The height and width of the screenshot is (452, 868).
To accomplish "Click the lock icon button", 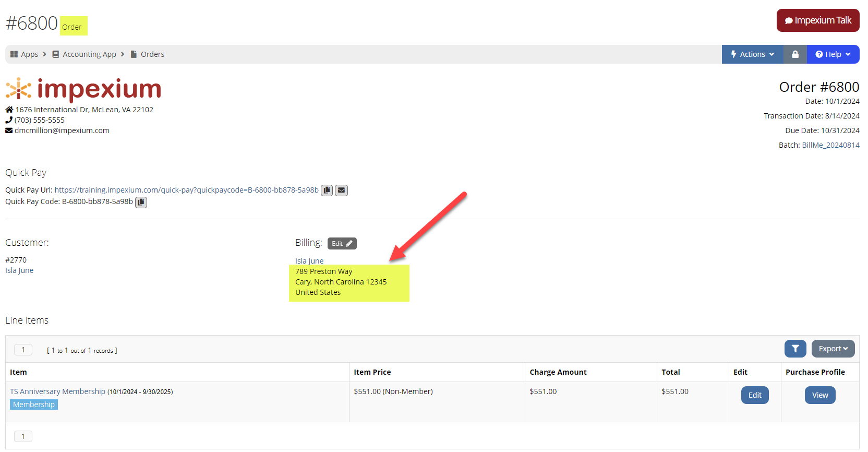I will tap(795, 54).
